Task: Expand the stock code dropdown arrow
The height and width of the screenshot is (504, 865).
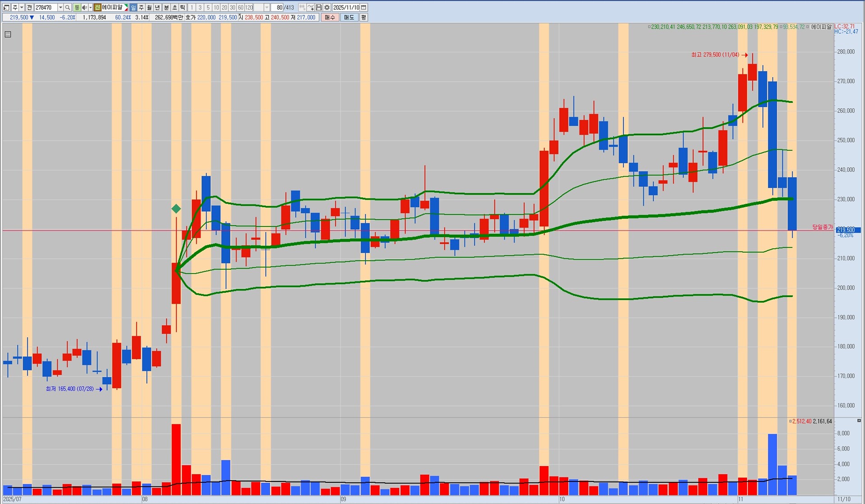Action: coord(60,8)
